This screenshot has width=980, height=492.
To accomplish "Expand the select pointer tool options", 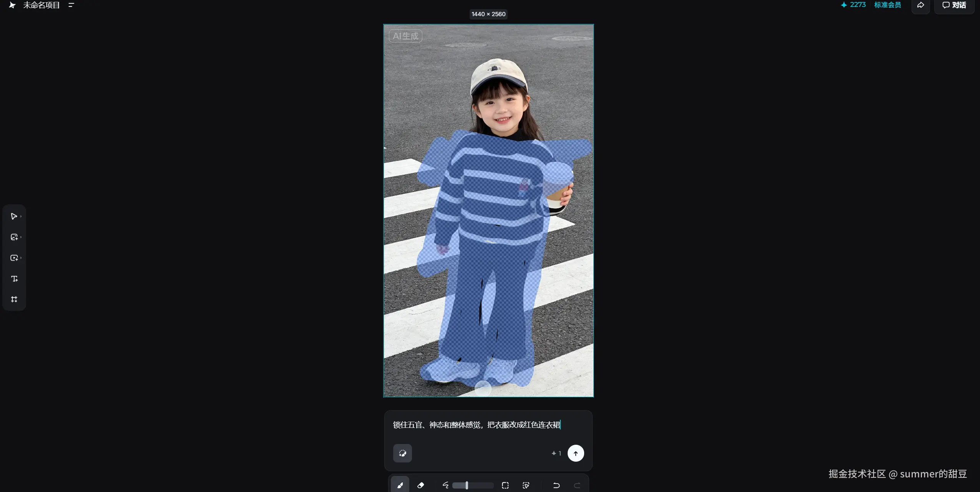I will (21, 217).
